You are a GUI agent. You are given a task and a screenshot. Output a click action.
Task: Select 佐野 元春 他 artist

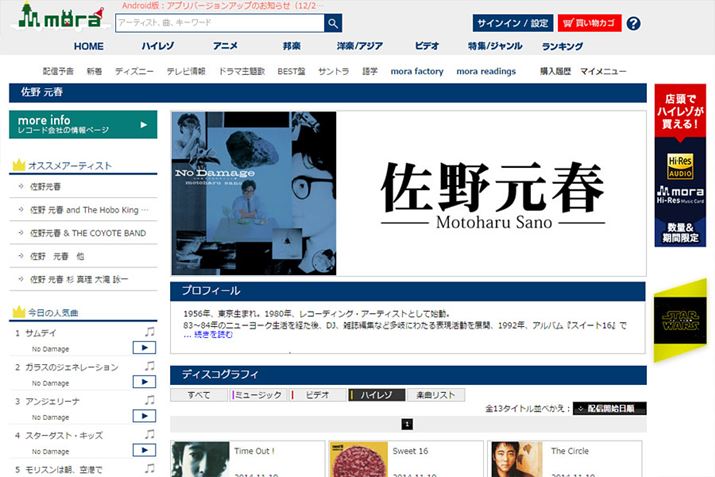tap(57, 256)
